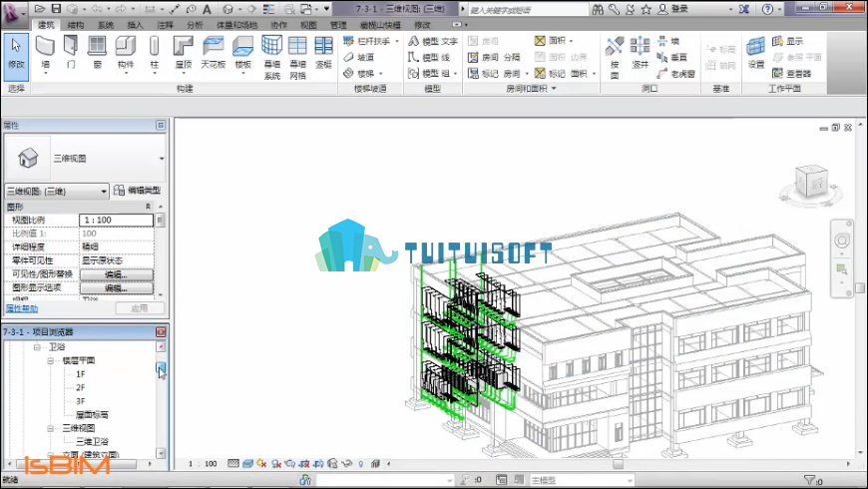Toggle the lock 3D view house icon
Viewport: 868px width, 489px height.
pos(332,463)
